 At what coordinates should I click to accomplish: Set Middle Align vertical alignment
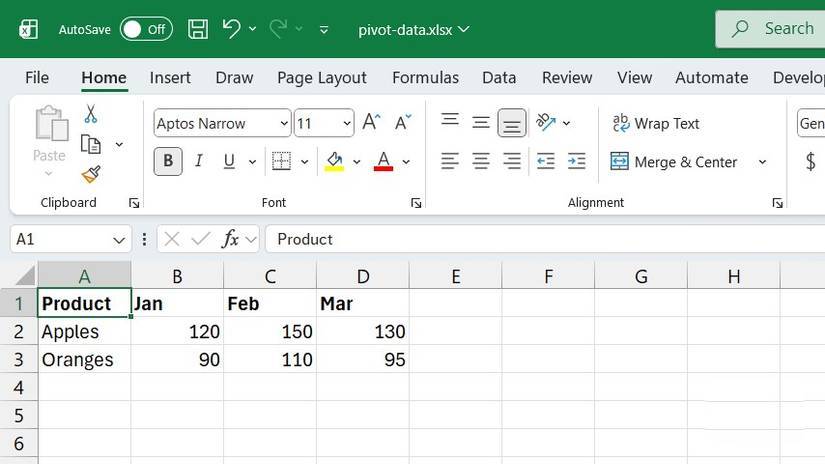[x=480, y=122]
